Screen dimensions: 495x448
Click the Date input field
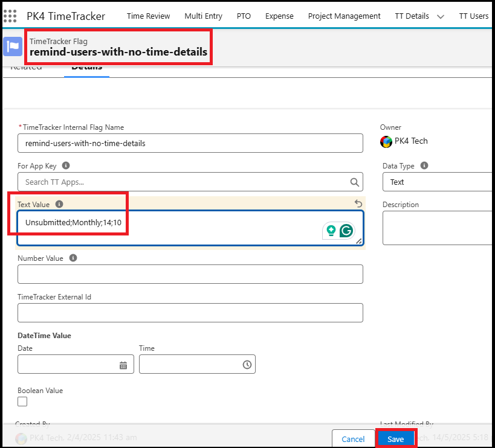76,364
